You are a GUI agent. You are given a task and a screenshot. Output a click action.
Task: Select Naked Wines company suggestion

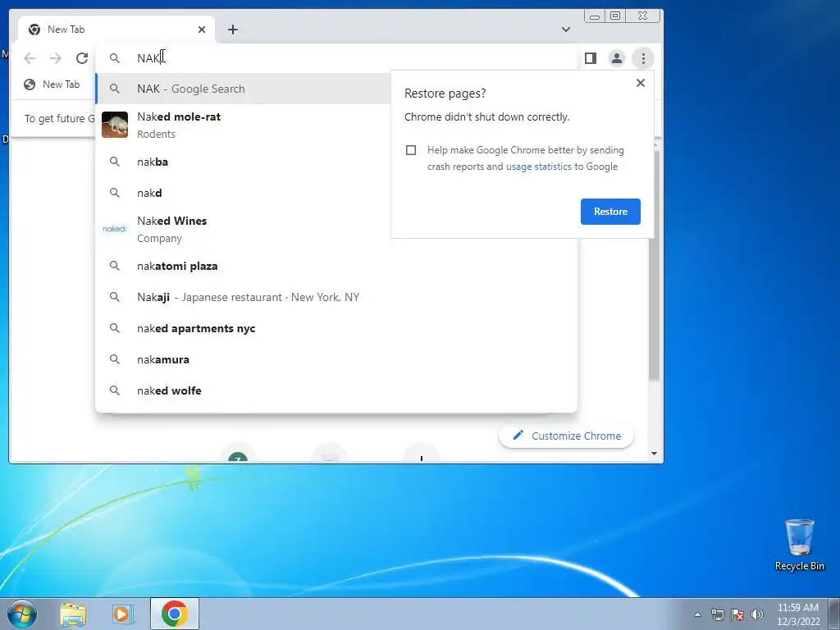pyautogui.click(x=243, y=230)
